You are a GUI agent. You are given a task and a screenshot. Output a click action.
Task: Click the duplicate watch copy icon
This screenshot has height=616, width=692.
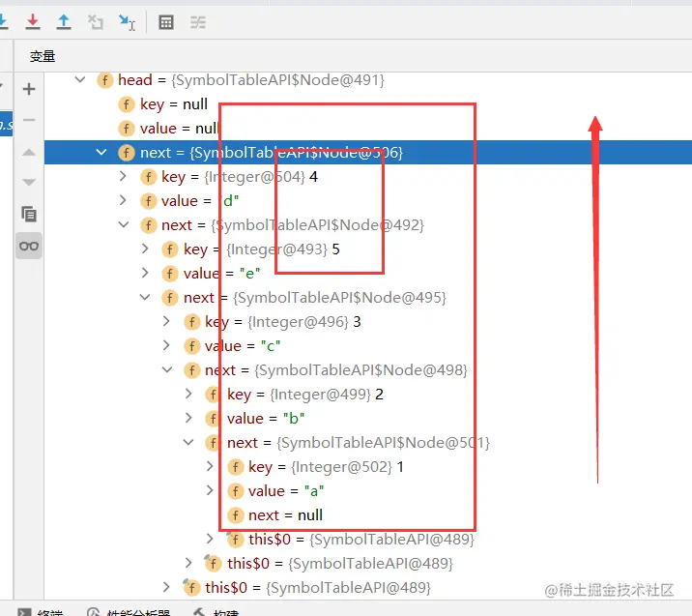pyautogui.click(x=29, y=214)
